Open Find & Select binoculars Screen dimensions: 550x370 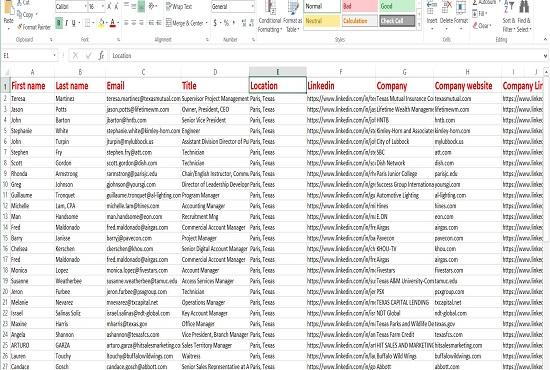click(524, 16)
